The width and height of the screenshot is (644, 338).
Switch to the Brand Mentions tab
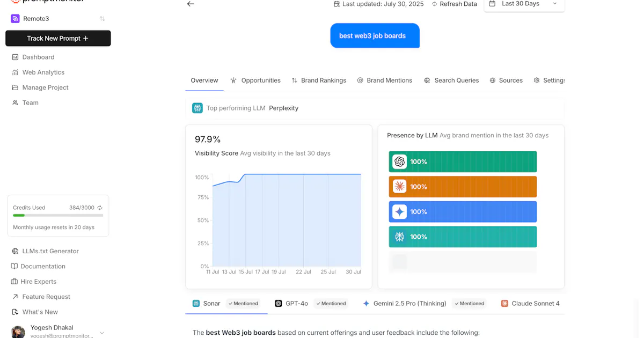point(385,80)
